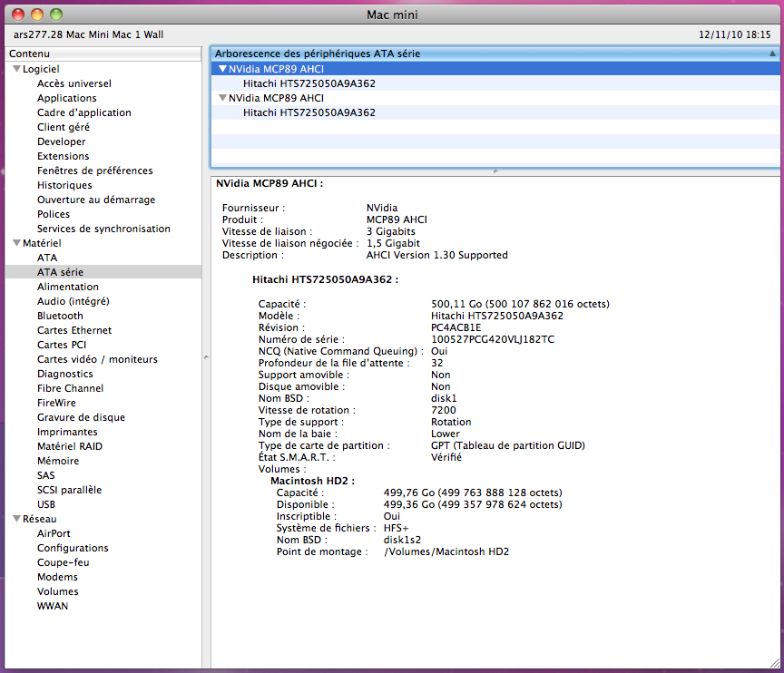784x673 pixels.
Task: Collapse the unselected NVidia MCP89 AHCI triangle
Action: point(222,98)
